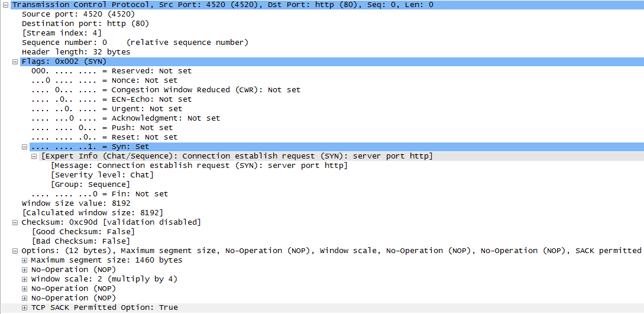The height and width of the screenshot is (314, 644).
Task: Select the Sequence number: 0 line
Action: click(135, 42)
